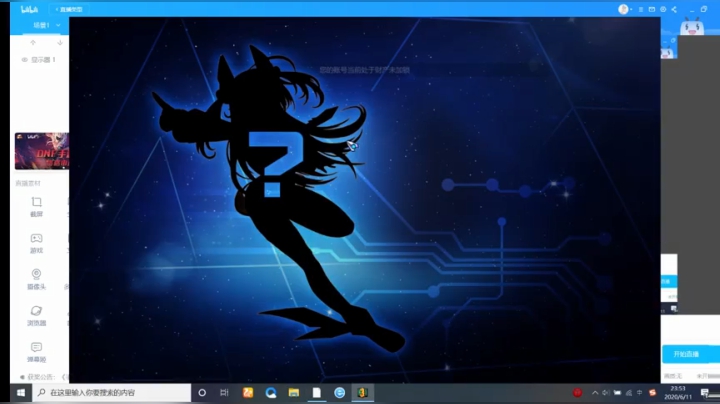Toggle visibility eye of 显示器 1 source
720x404 pixels.
coord(25,60)
